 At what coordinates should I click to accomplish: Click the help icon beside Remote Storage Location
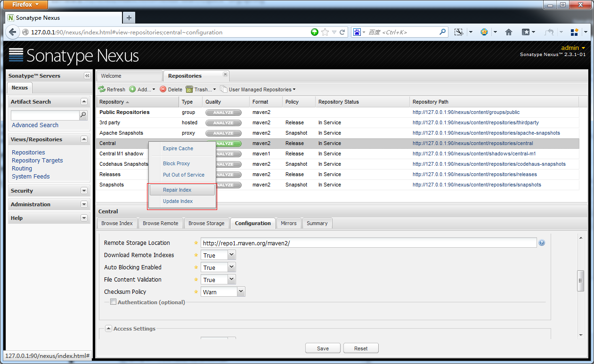tap(542, 243)
